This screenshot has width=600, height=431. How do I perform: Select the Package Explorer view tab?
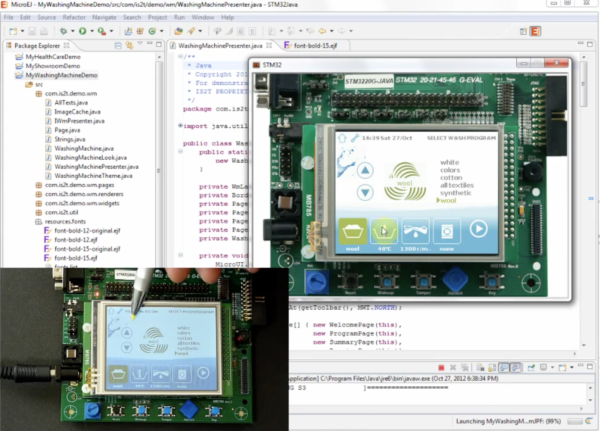pos(37,46)
